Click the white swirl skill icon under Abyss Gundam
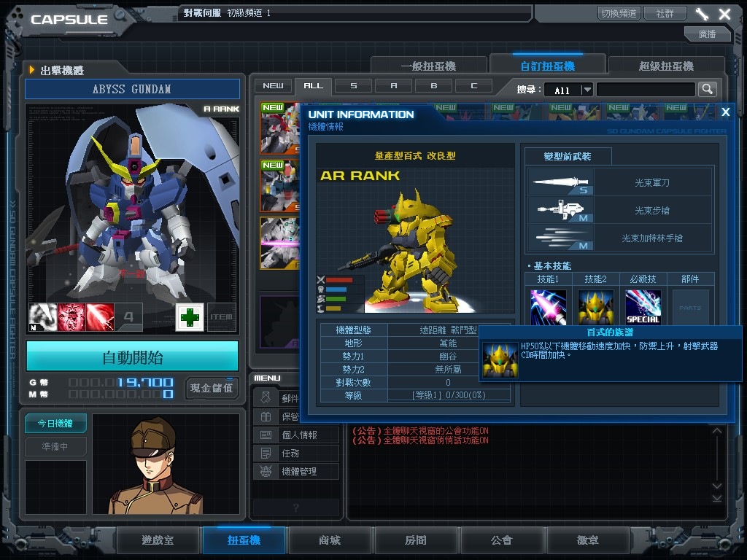This screenshot has width=747, height=560. point(43,317)
